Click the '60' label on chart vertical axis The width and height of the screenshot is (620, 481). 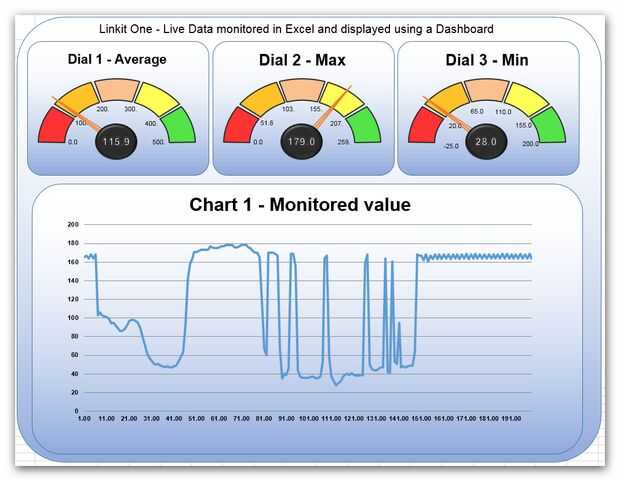click(75, 355)
